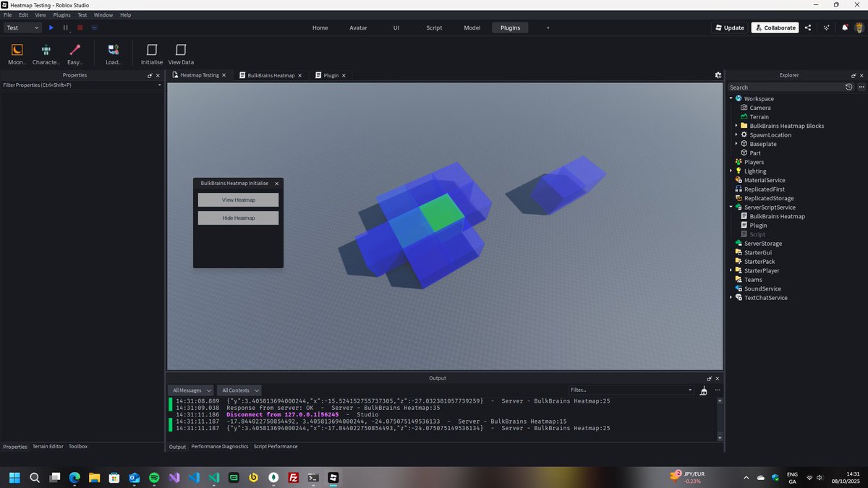Start the play test with the blue arrow

(51, 27)
